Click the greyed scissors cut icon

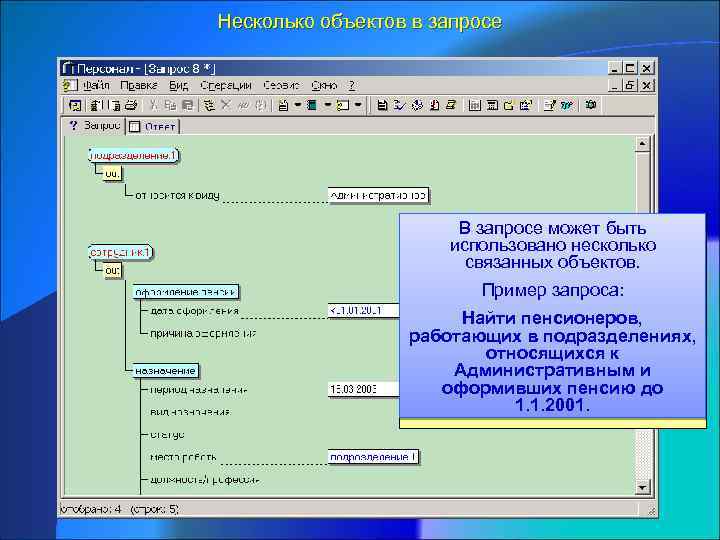pyautogui.click(x=154, y=106)
